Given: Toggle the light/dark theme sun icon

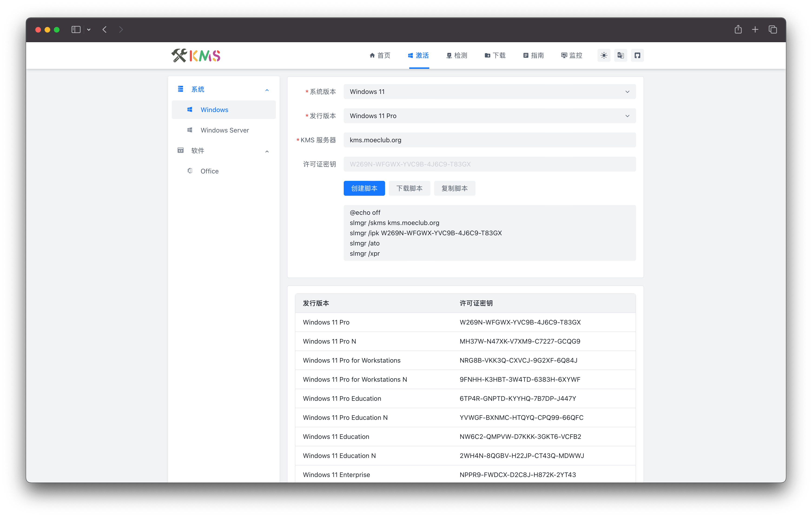Looking at the screenshot, I should tap(604, 55).
